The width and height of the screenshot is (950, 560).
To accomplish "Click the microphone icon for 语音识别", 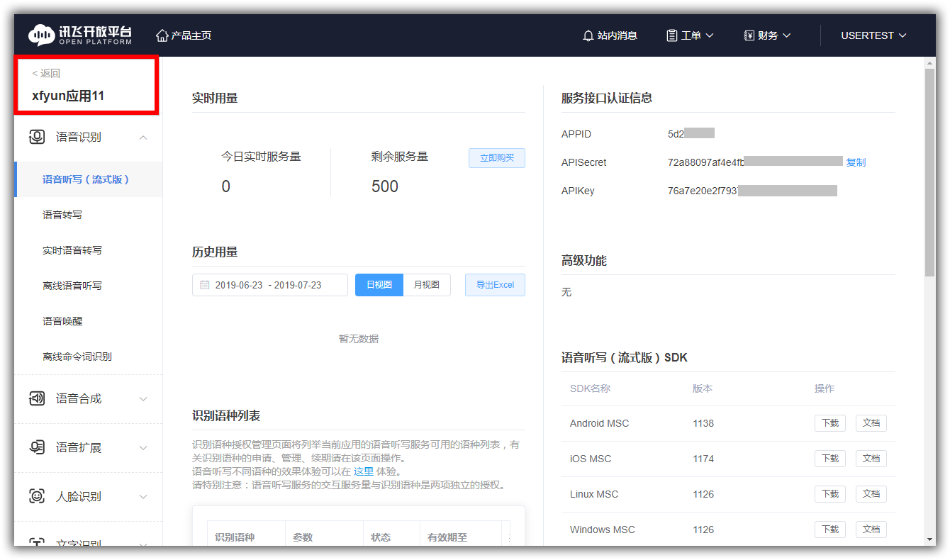I will click(37, 137).
